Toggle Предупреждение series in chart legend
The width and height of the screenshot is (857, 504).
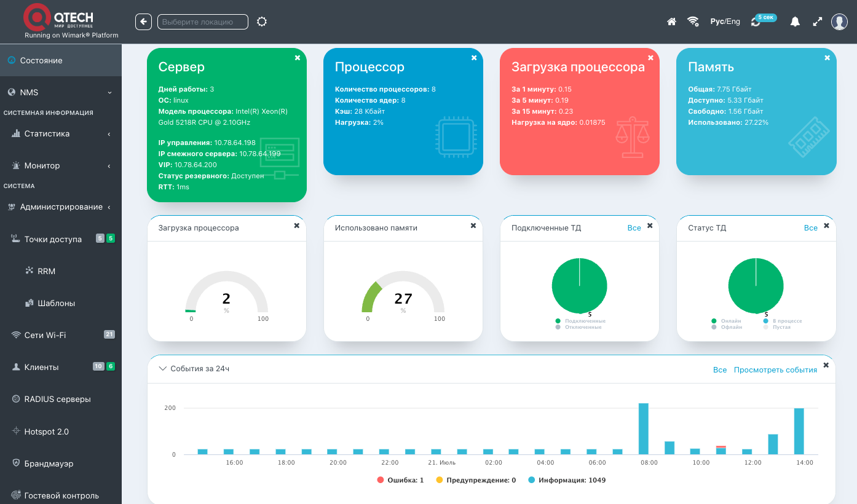pyautogui.click(x=476, y=480)
